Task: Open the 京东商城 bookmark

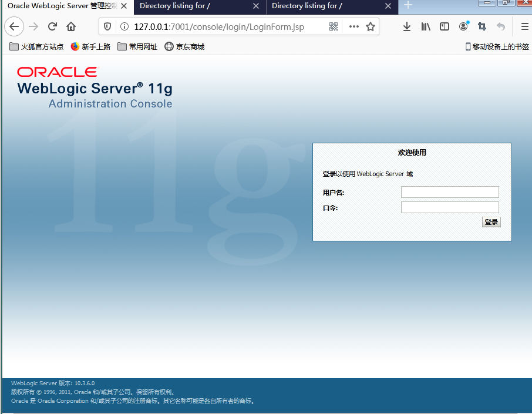Action: click(184, 46)
